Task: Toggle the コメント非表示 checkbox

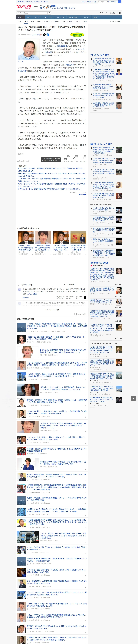Action: click(75, 314)
